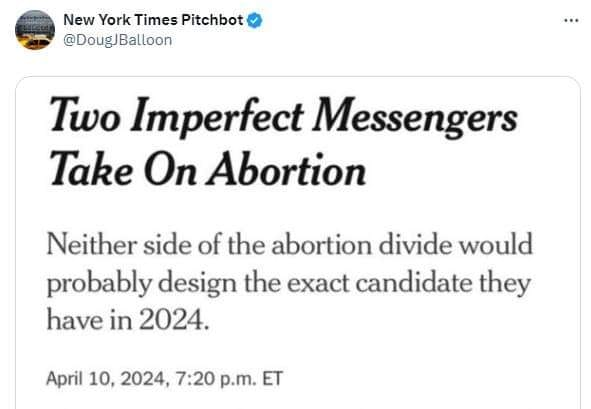Select the 'Neither side of the abortion divide' line

289,245
